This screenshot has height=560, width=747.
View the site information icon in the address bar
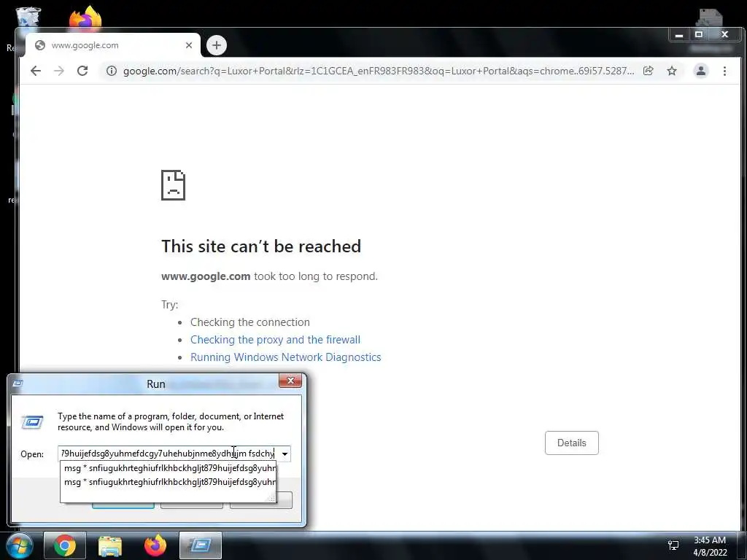point(112,71)
